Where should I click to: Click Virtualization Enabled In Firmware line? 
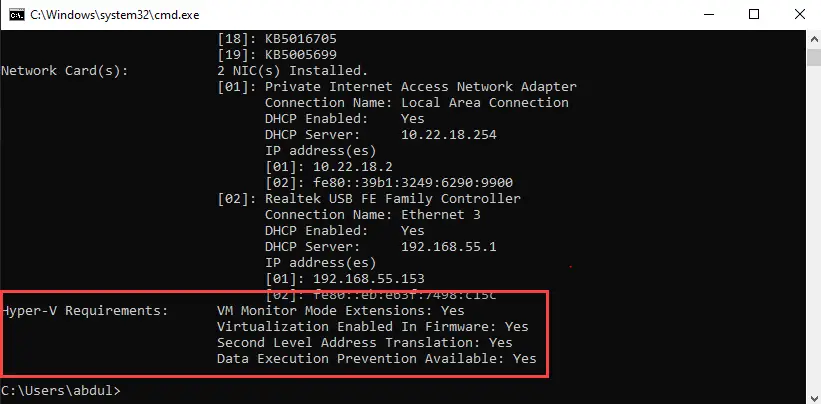click(x=373, y=327)
